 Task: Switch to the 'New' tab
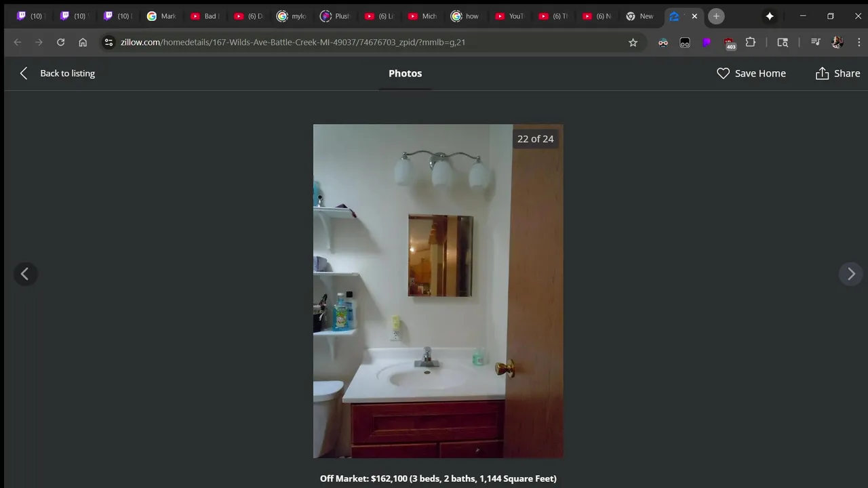pos(639,16)
